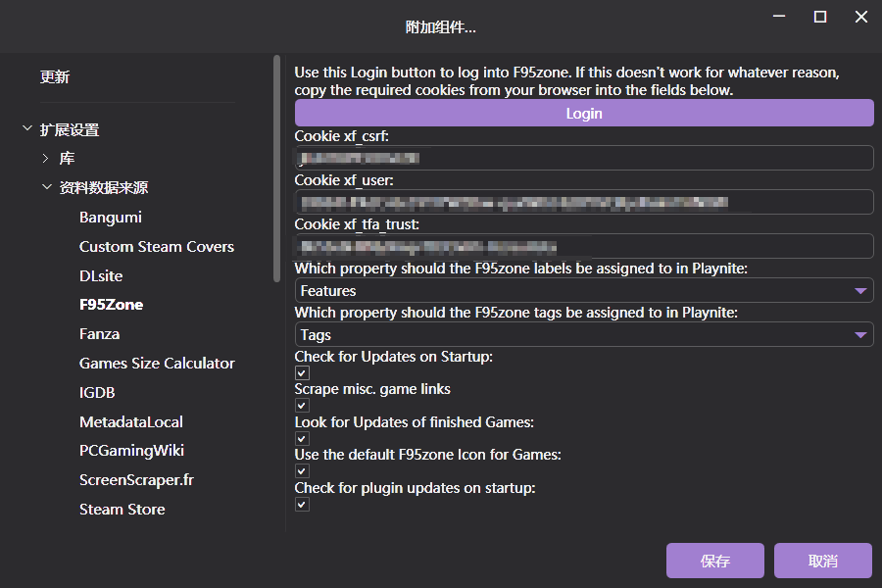Toggle Look for Updates of finished Games
The image size is (882, 588).
(x=302, y=439)
